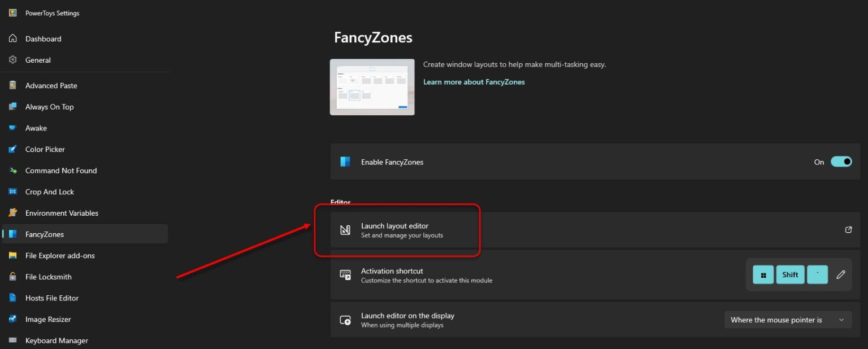Screen dimensions: 868x349
Task: Click the FancyZones page heading
Action: [373, 38]
